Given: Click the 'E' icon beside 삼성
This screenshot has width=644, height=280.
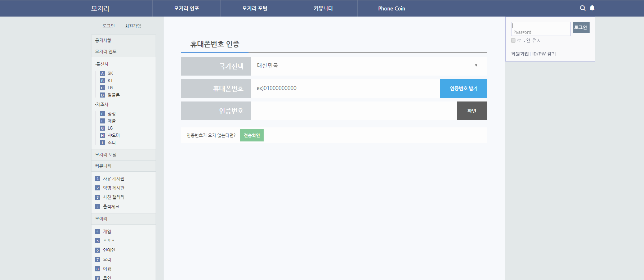Looking at the screenshot, I should pos(102,114).
